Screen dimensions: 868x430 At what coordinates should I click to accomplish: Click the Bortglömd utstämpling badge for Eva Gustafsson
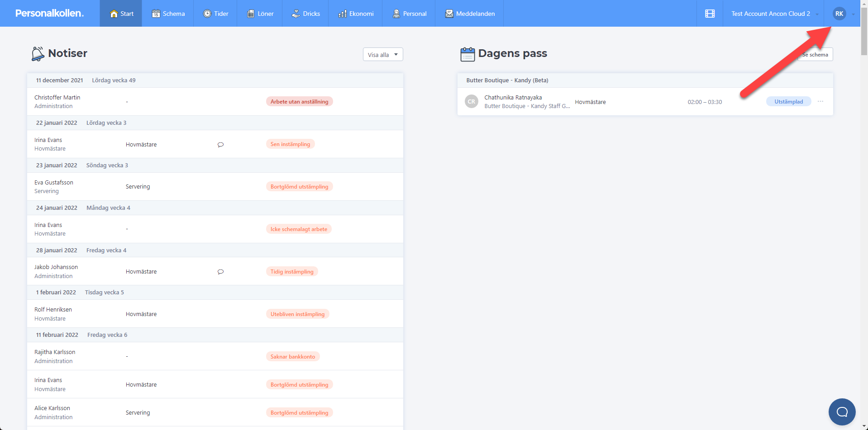(299, 186)
